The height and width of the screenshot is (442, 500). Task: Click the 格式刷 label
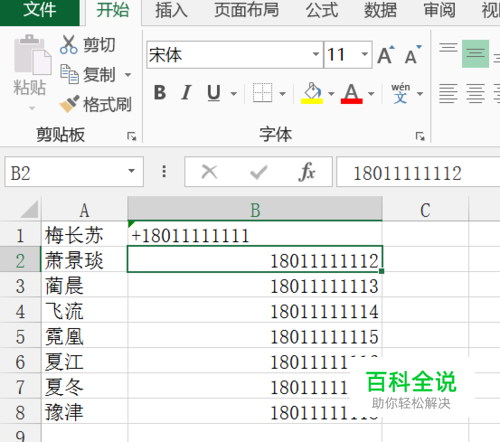[107, 105]
